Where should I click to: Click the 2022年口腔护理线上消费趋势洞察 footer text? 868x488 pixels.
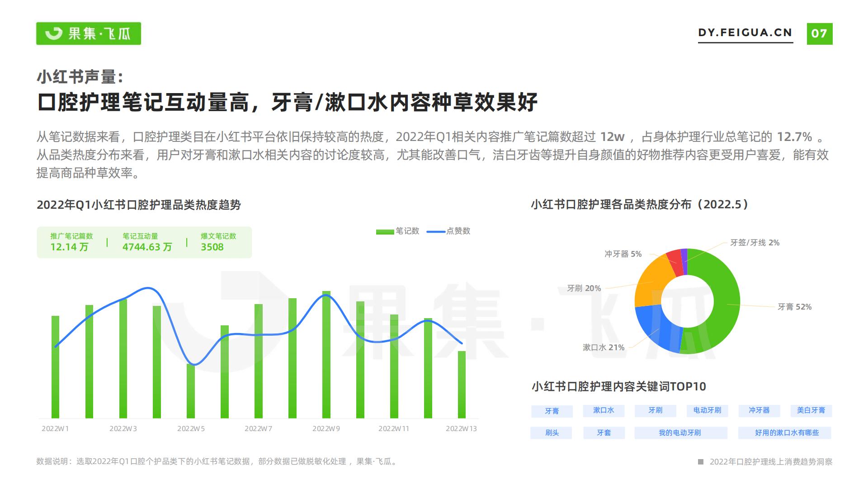pyautogui.click(x=771, y=461)
